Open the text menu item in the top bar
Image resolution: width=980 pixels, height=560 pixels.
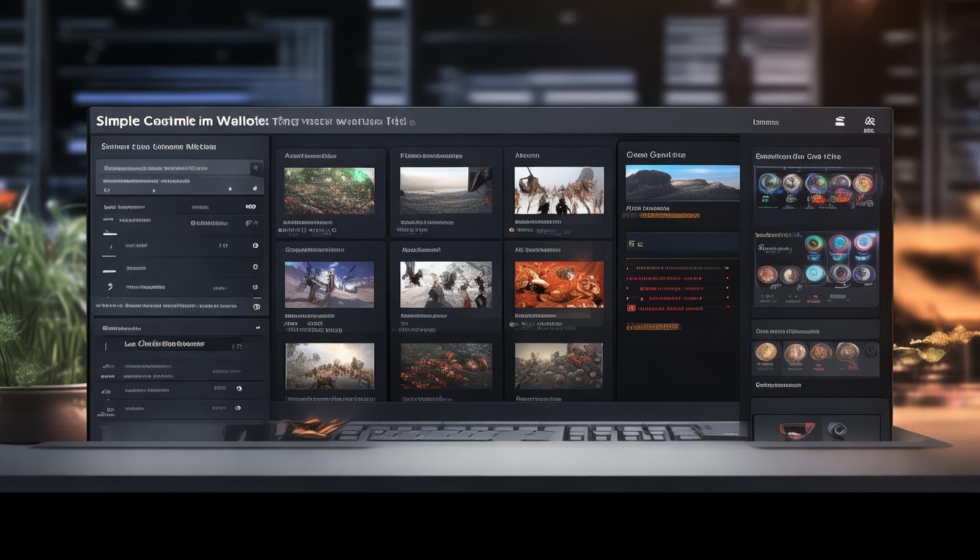(766, 122)
